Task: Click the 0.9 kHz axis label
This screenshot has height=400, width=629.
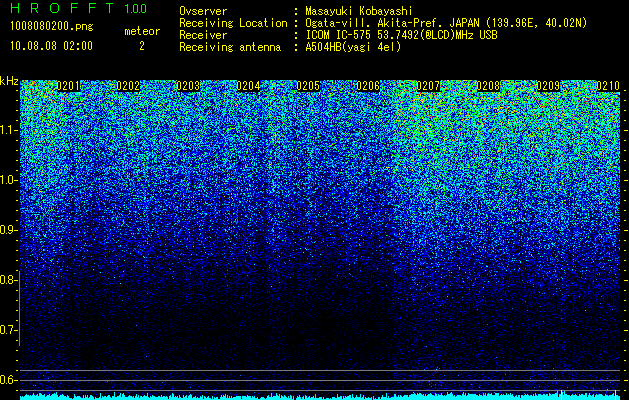Action: 8,230
